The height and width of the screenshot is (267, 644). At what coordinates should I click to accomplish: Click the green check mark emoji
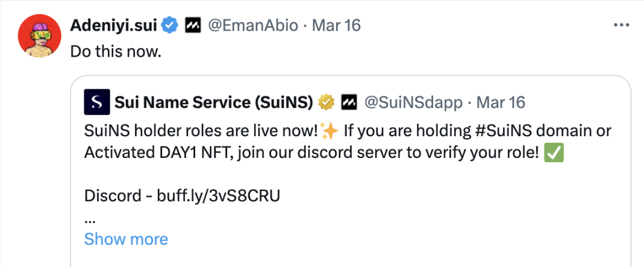click(x=552, y=153)
